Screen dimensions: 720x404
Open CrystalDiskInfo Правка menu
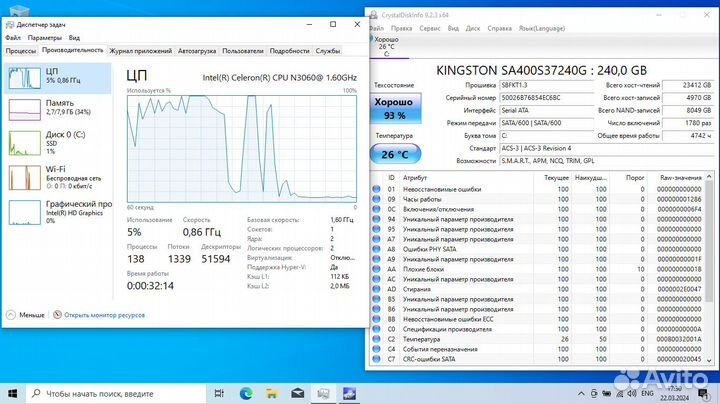pyautogui.click(x=401, y=28)
